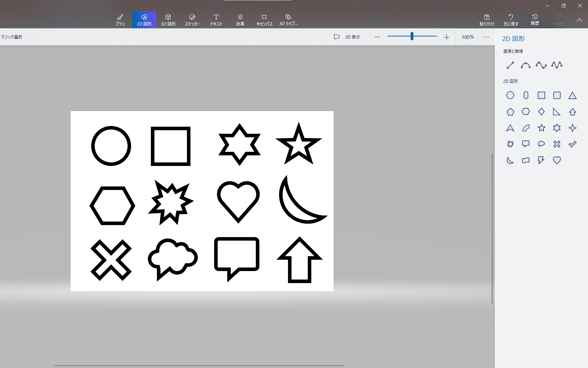
Task: Select the 3-point curve tool
Action: click(526, 65)
